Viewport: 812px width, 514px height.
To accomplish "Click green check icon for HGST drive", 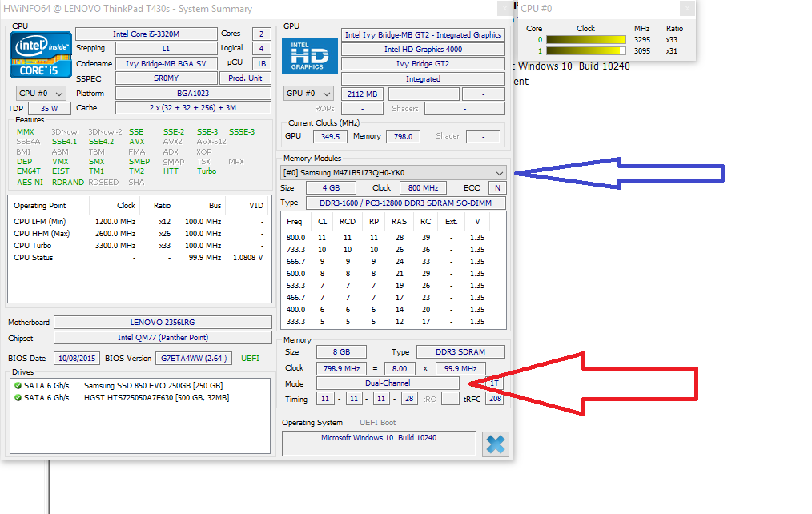I will coord(18,397).
